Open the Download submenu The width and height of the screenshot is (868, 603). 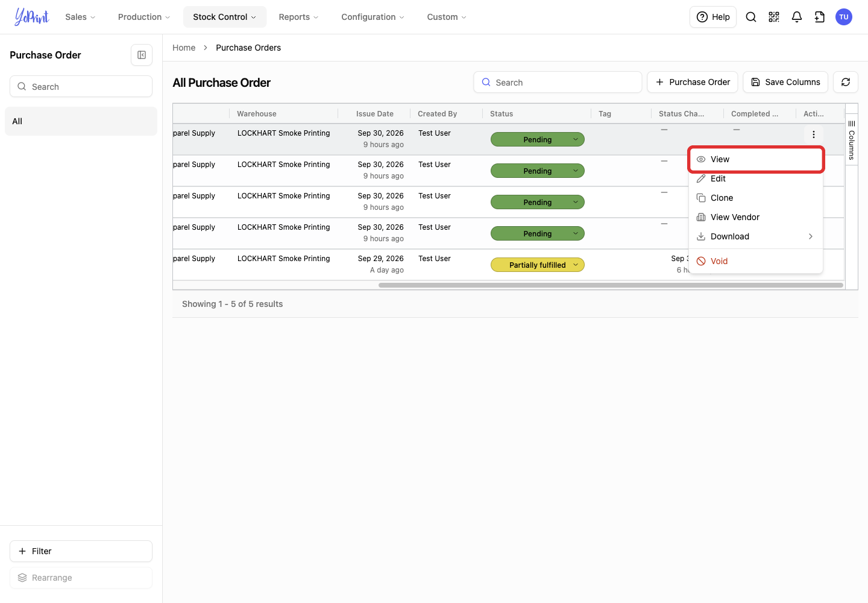click(x=756, y=236)
